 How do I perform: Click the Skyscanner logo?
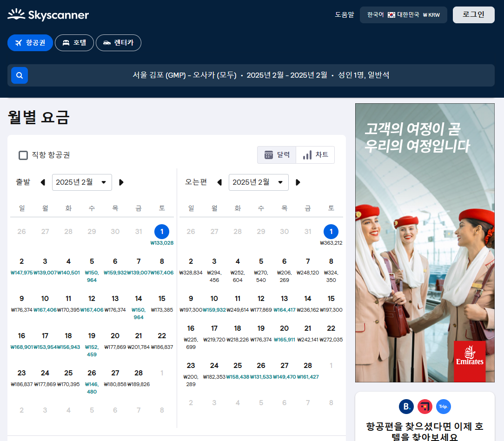48,14
